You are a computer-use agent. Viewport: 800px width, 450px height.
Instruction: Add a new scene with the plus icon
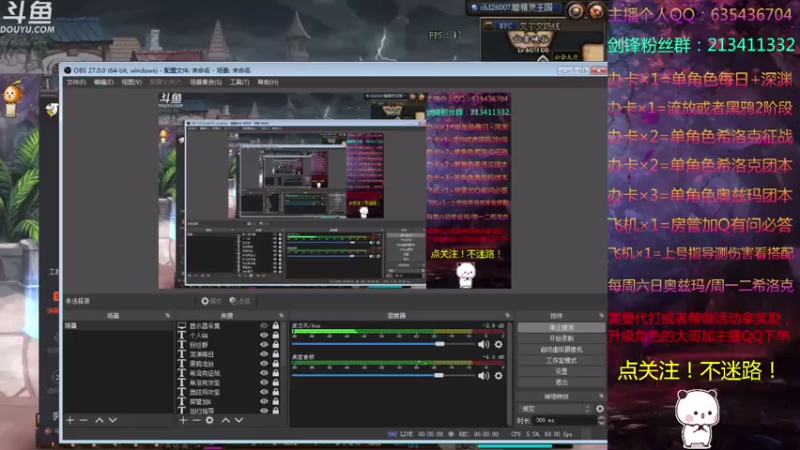(x=70, y=420)
